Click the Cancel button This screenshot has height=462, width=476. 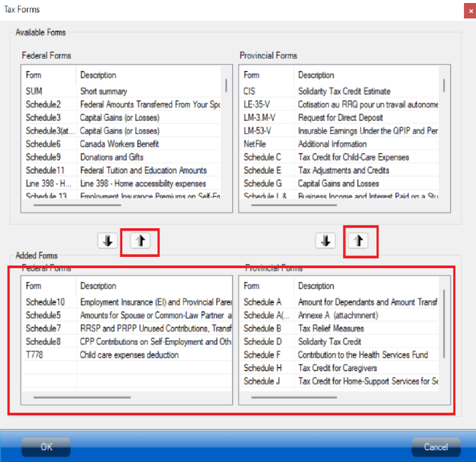coord(436,447)
